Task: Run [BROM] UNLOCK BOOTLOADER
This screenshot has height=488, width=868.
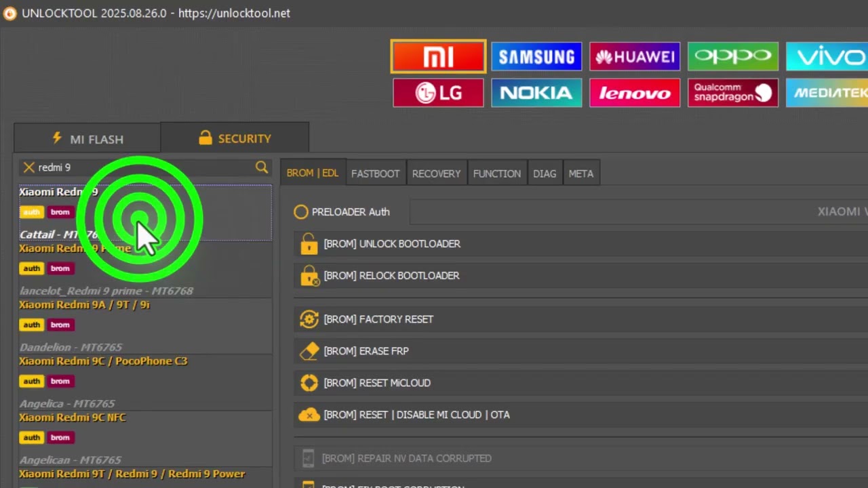Action: coord(580,244)
